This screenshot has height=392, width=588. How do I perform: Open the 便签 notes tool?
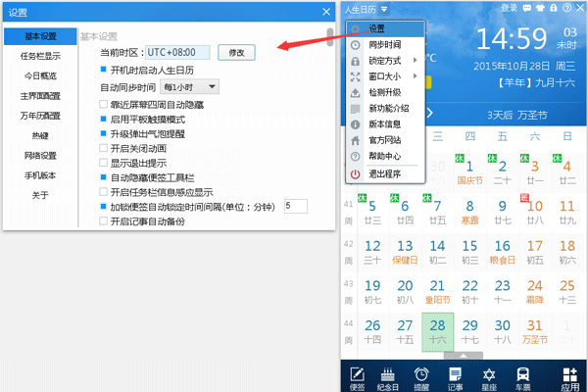point(357,374)
